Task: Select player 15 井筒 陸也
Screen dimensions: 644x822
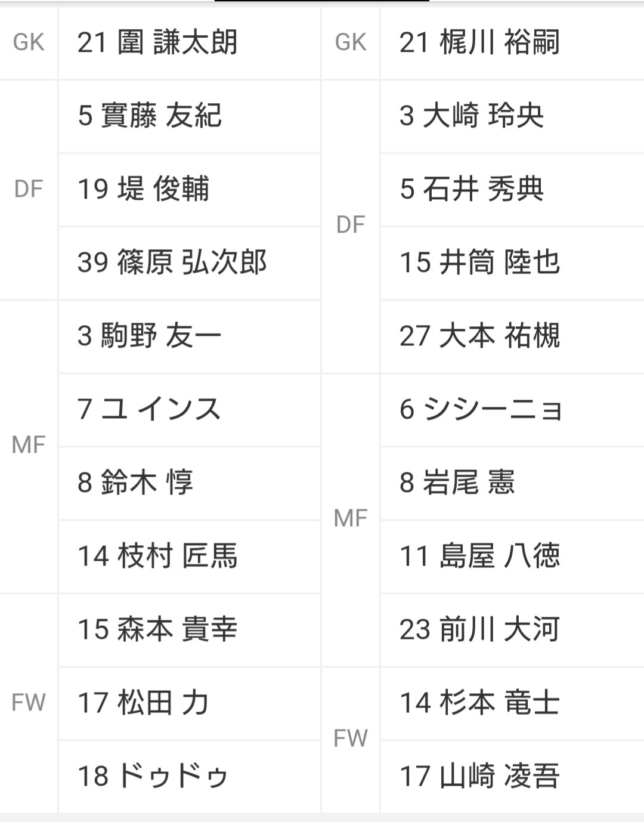Action: coord(512,262)
